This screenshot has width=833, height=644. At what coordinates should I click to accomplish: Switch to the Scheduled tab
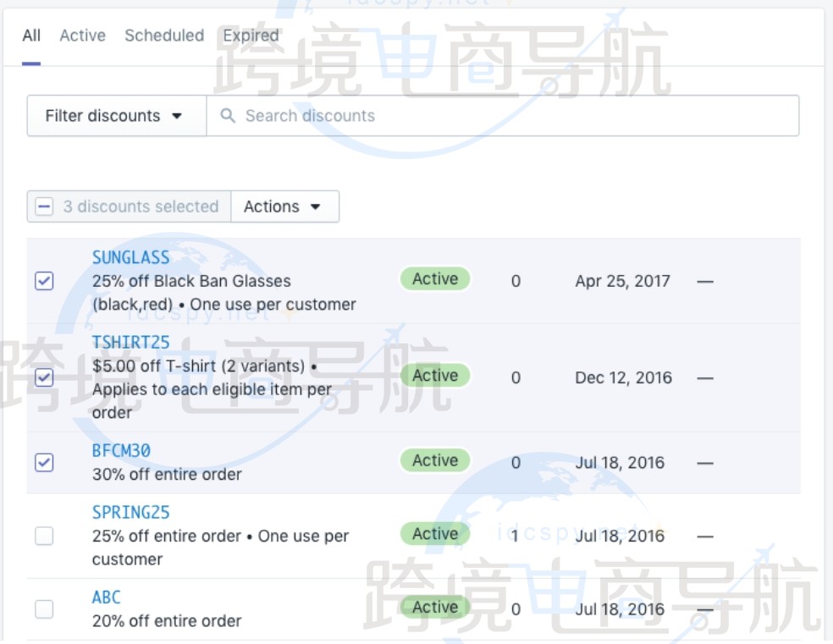[x=164, y=36]
